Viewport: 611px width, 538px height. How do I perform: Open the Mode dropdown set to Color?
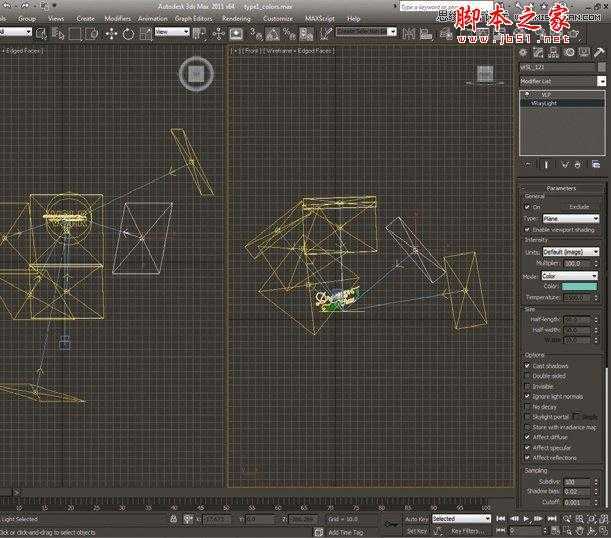569,276
